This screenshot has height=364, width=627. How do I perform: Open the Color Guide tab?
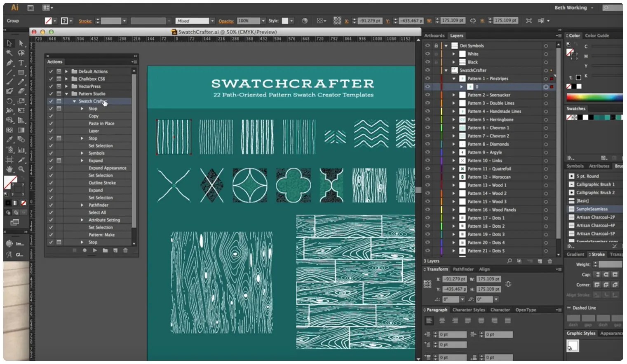point(598,35)
